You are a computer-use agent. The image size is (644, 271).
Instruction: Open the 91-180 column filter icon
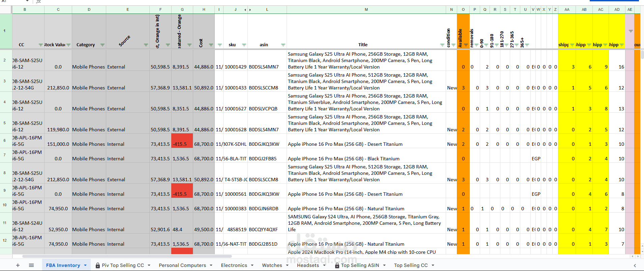pyautogui.click(x=496, y=45)
